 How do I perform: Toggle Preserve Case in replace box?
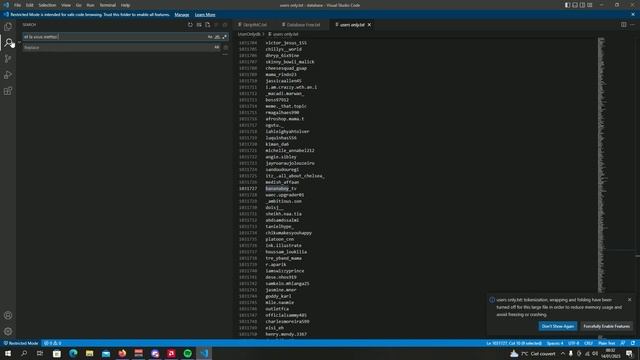click(216, 47)
